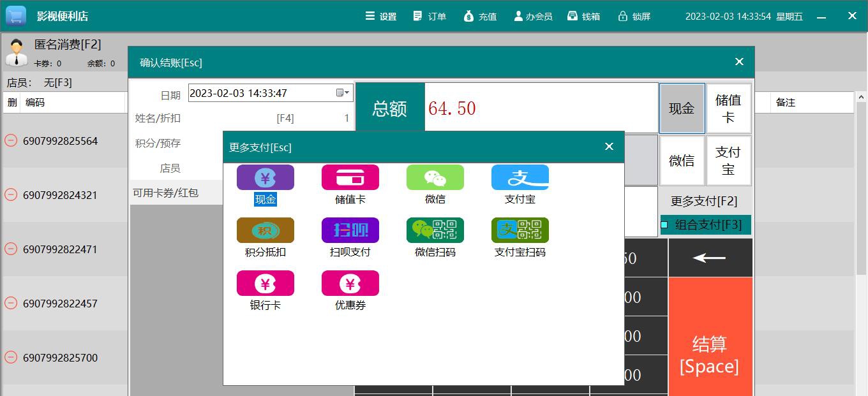The width and height of the screenshot is (868, 396).
Task: Open the 设置 settings menu
Action: (x=381, y=16)
